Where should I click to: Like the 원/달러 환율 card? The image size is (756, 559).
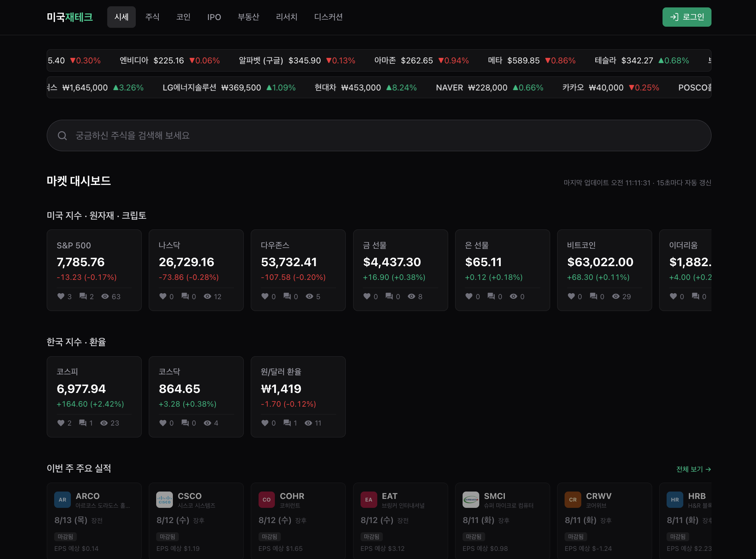click(265, 423)
